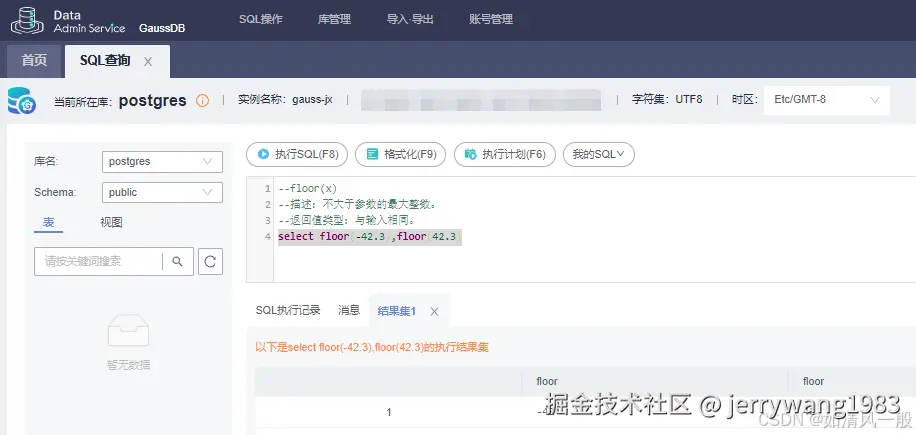The image size is (916, 435).
Task: Click the orange info icon next to postgres
Action: [x=202, y=100]
